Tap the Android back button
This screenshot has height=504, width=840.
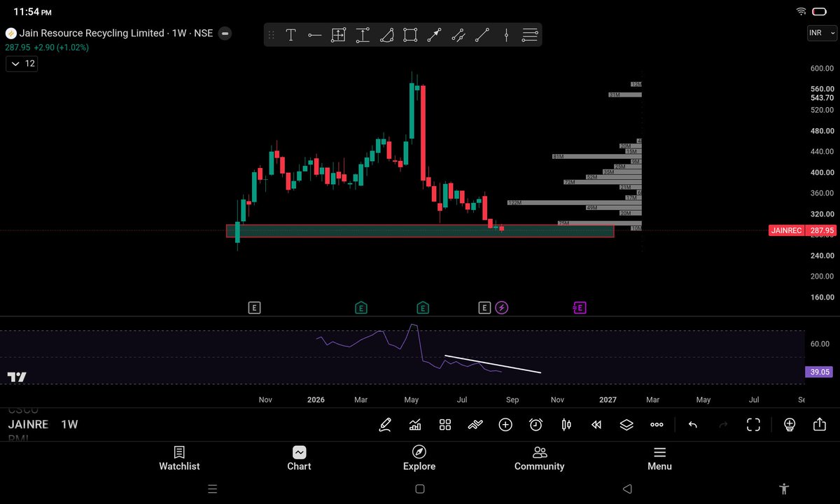point(627,489)
